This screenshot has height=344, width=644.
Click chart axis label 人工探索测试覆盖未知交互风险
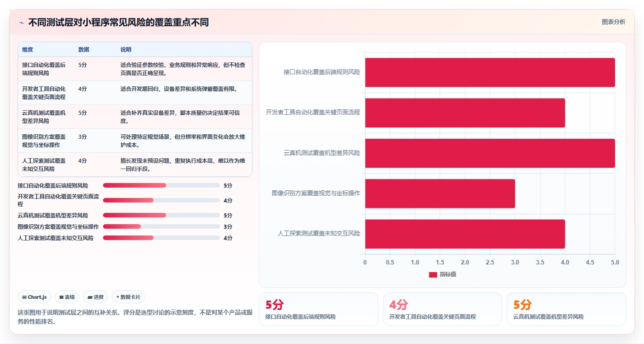coord(319,234)
